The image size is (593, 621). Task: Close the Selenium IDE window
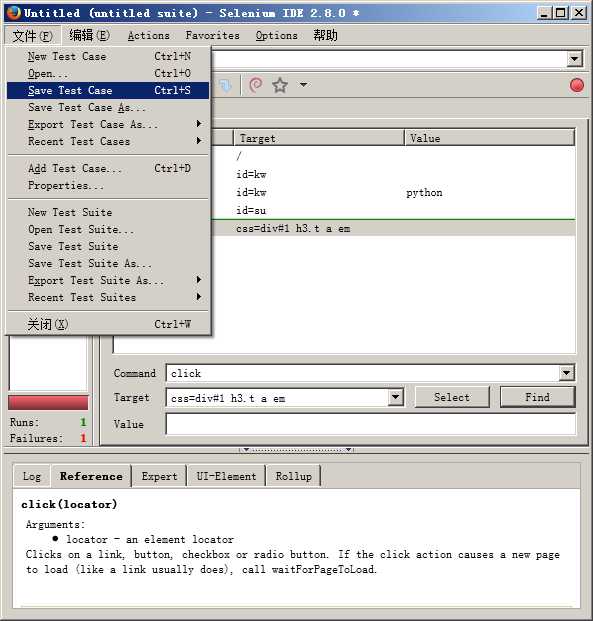click(x=579, y=13)
